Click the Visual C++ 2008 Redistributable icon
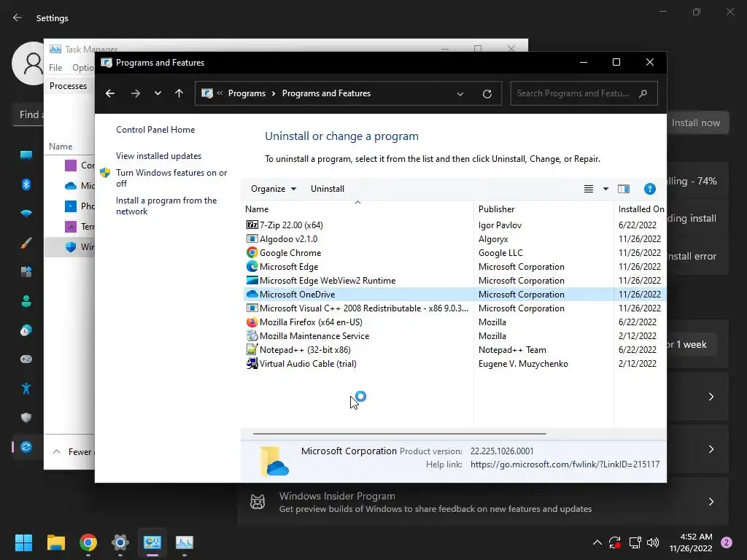747x560 pixels. [x=252, y=308]
